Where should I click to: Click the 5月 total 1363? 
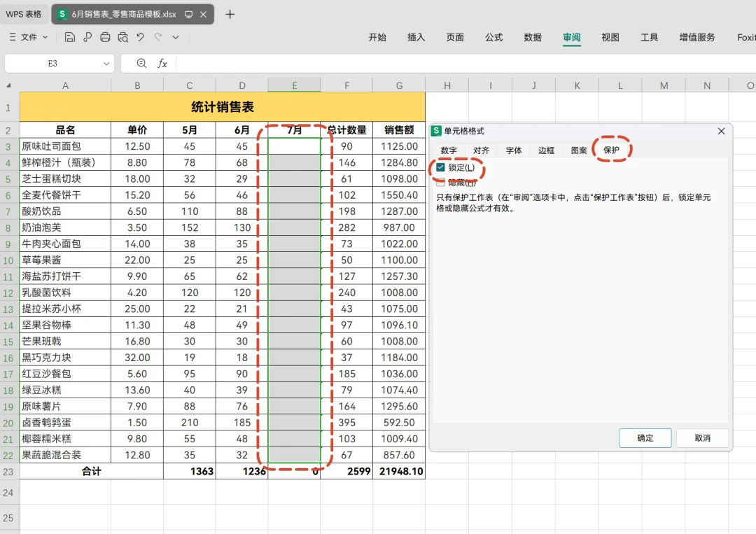click(x=190, y=471)
